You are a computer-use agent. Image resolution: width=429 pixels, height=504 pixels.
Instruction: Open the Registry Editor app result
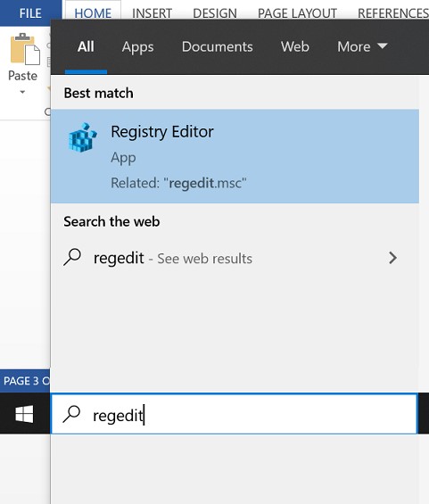[235, 156]
